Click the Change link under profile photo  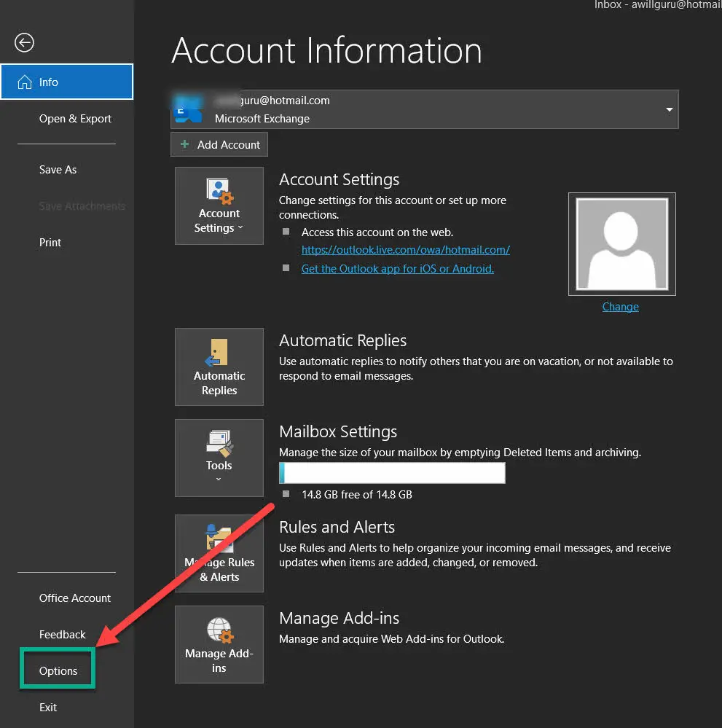[620, 306]
